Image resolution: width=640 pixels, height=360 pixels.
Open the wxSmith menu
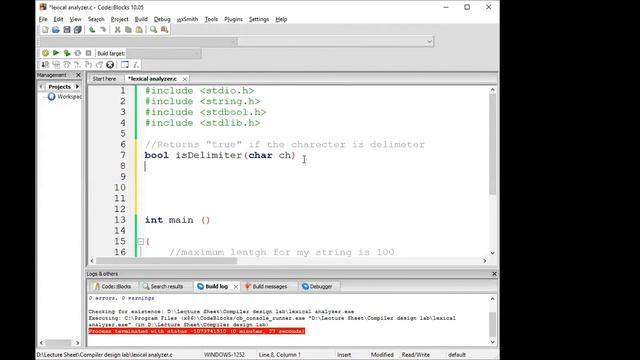(187, 19)
